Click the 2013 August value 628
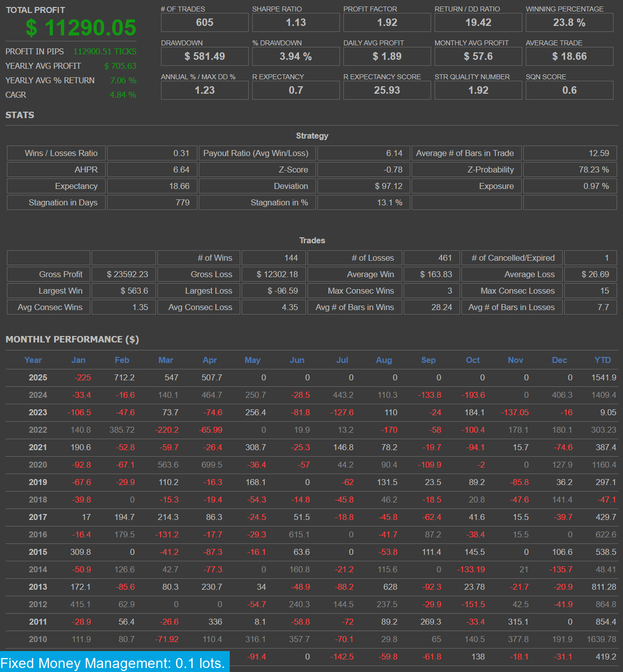Image resolution: width=623 pixels, height=672 pixels. pyautogui.click(x=390, y=587)
